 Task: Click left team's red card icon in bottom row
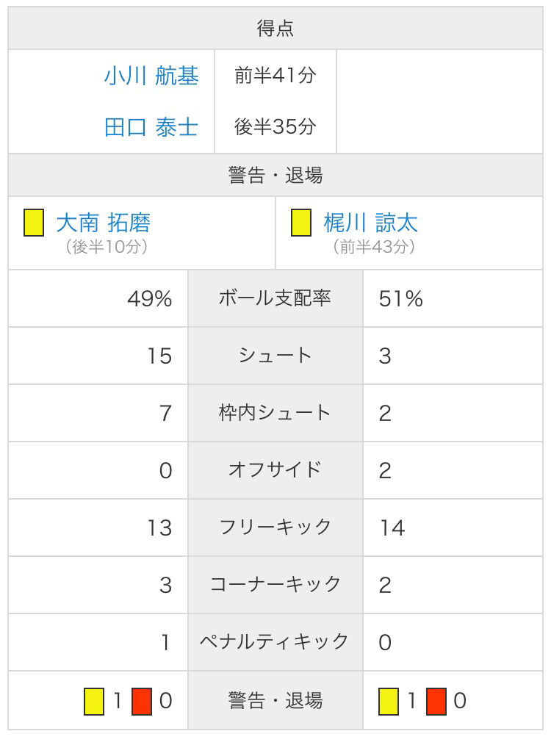point(142,701)
